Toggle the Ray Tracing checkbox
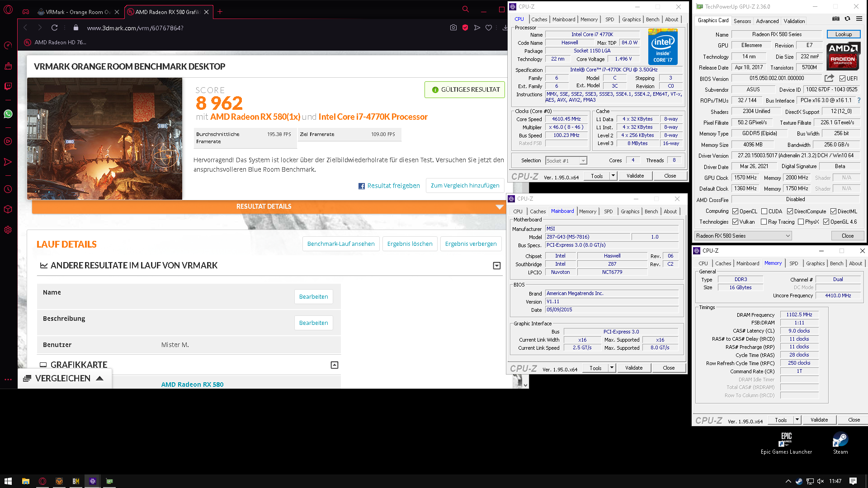 764,222
